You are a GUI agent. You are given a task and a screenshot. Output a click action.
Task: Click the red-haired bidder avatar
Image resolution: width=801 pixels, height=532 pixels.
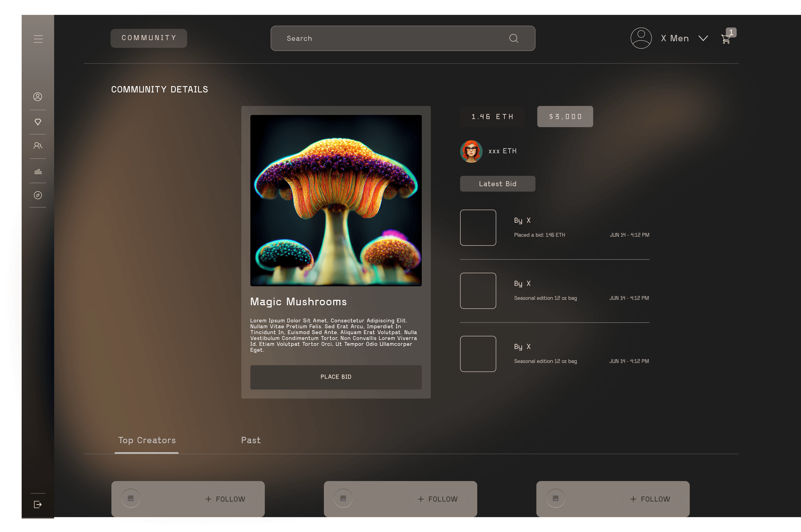pyautogui.click(x=471, y=151)
